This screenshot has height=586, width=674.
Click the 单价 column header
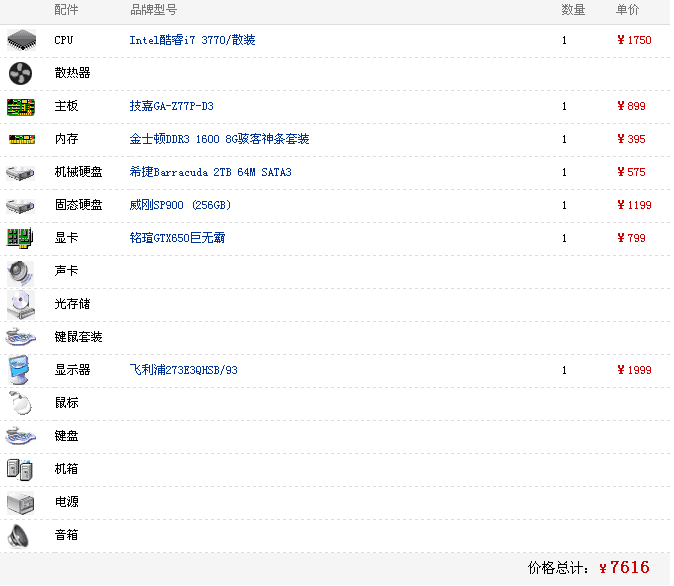(x=627, y=9)
